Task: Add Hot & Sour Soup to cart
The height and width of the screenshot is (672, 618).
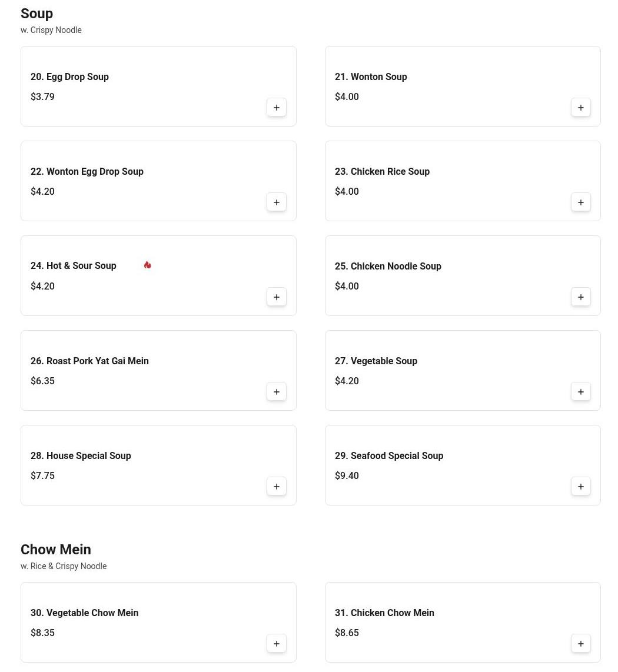Action: [x=277, y=297]
